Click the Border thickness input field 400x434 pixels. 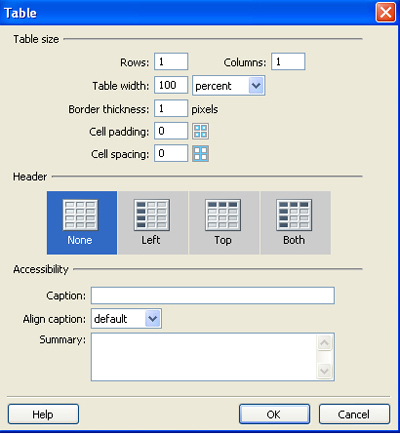point(171,108)
